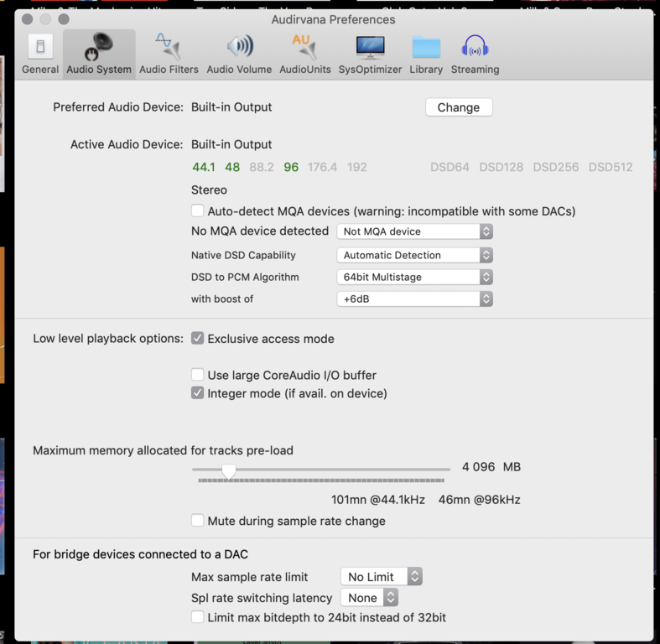
Task: Click the 4 096 MB value
Action: pyautogui.click(x=491, y=467)
